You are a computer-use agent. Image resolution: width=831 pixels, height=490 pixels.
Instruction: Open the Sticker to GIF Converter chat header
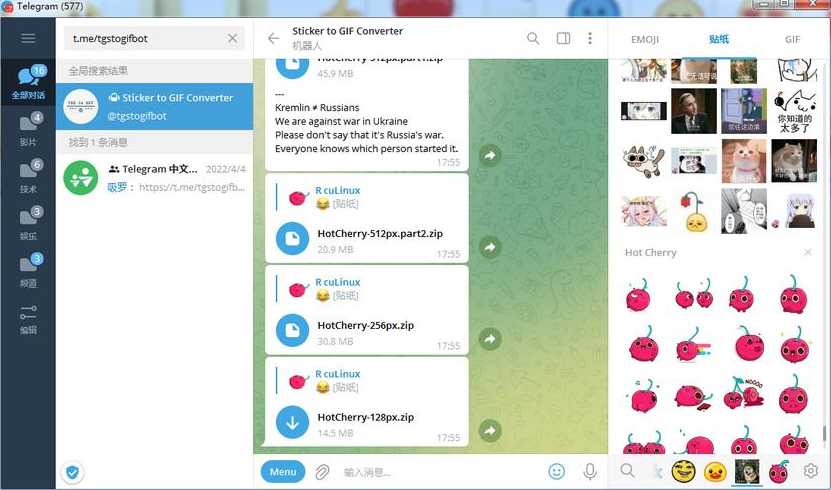tap(347, 38)
